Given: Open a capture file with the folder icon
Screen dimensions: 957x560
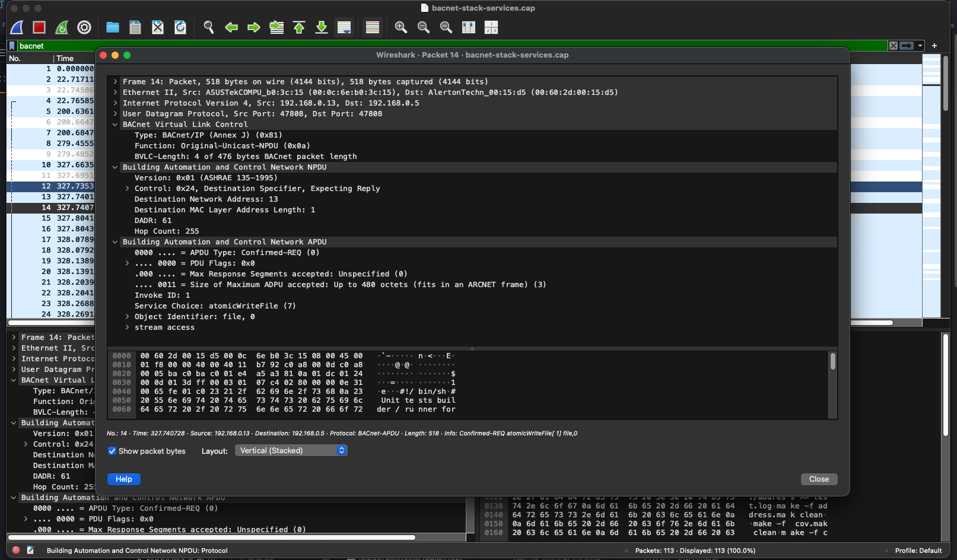Looking at the screenshot, I should [112, 27].
